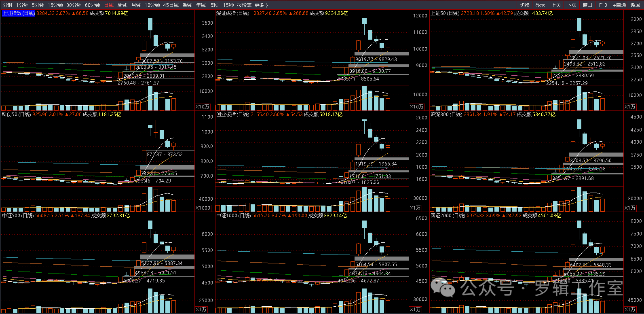The width and height of the screenshot is (644, 314).
Task: Click gap label 2571.08 - 2621.70
Action: coord(591,58)
